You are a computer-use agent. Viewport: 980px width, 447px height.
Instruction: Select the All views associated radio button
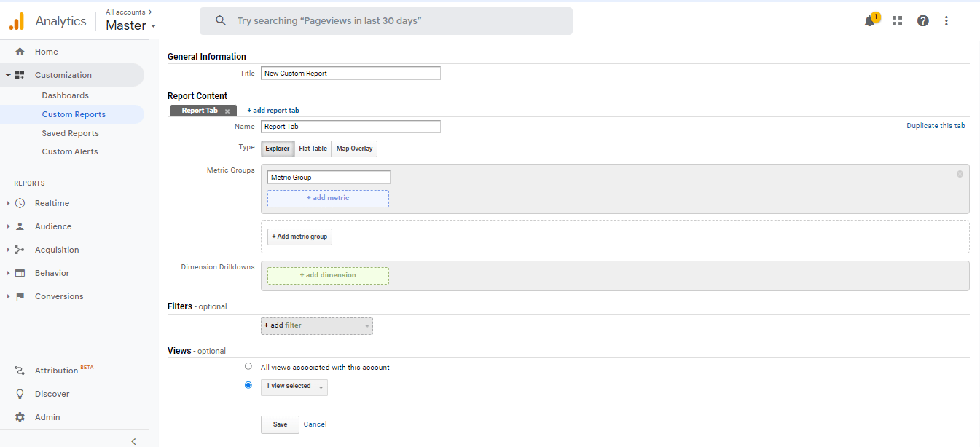click(248, 366)
